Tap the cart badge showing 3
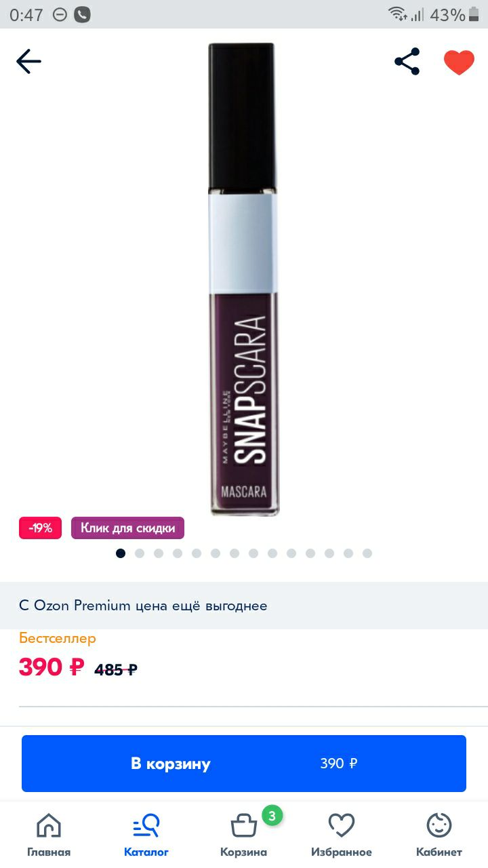 [x=272, y=816]
